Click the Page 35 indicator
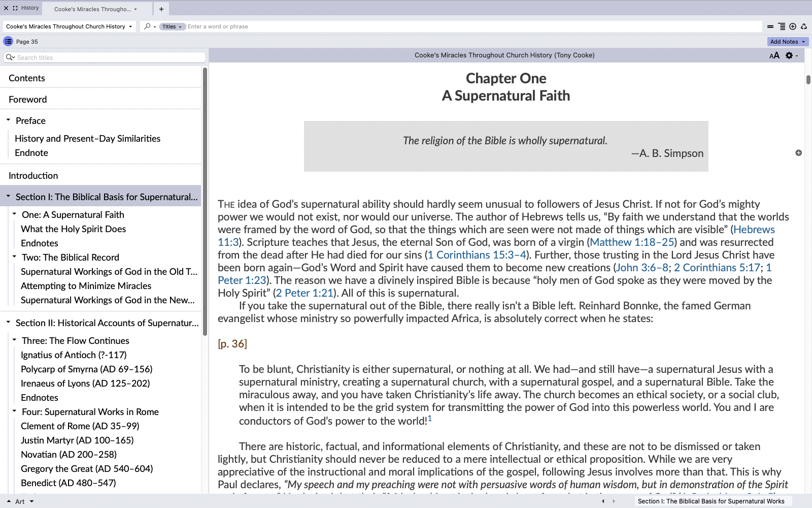This screenshot has width=812, height=508. (x=27, y=42)
